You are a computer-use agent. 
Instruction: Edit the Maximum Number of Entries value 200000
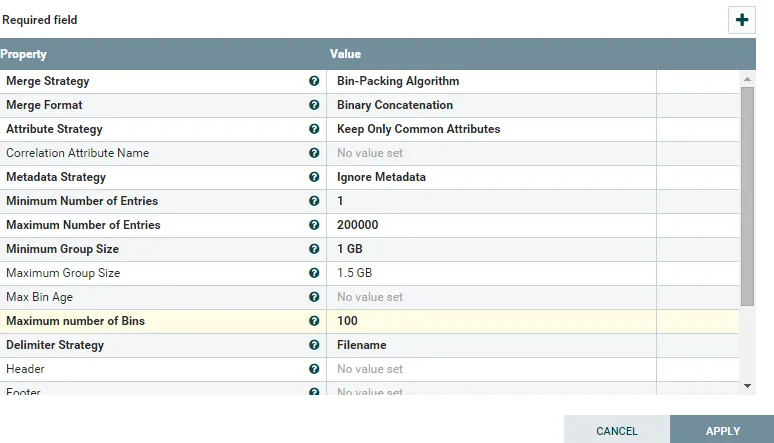click(358, 225)
